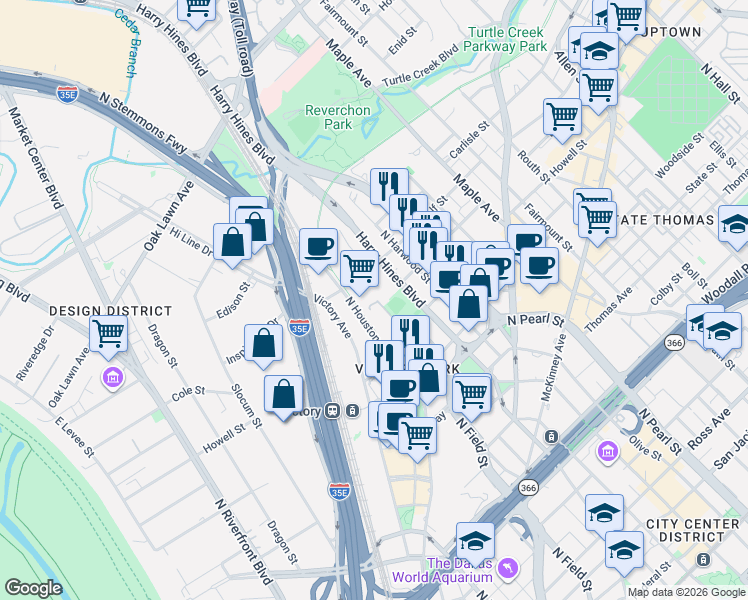This screenshot has height=600, width=748.
Task: Select the Thomas Ave street label
Action: click(608, 310)
